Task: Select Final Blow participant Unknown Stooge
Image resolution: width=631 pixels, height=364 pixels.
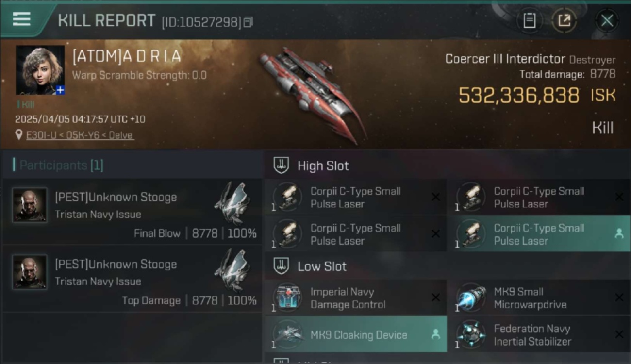Action: pyautogui.click(x=132, y=212)
